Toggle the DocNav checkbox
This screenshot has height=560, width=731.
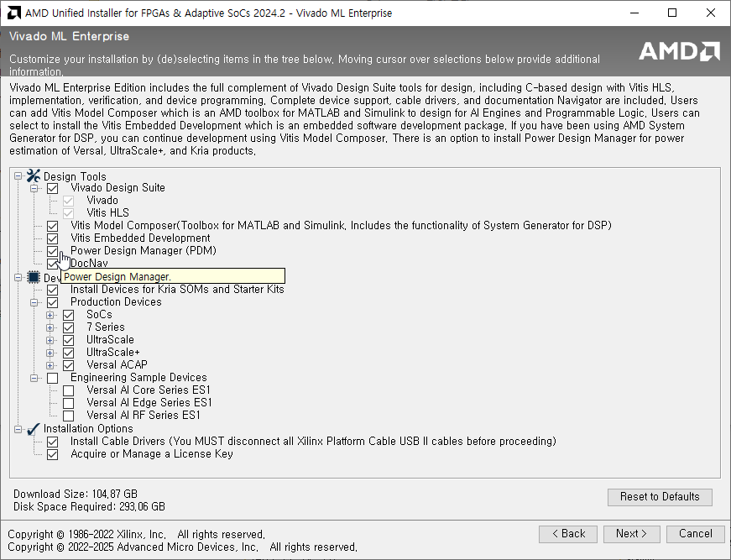[52, 264]
